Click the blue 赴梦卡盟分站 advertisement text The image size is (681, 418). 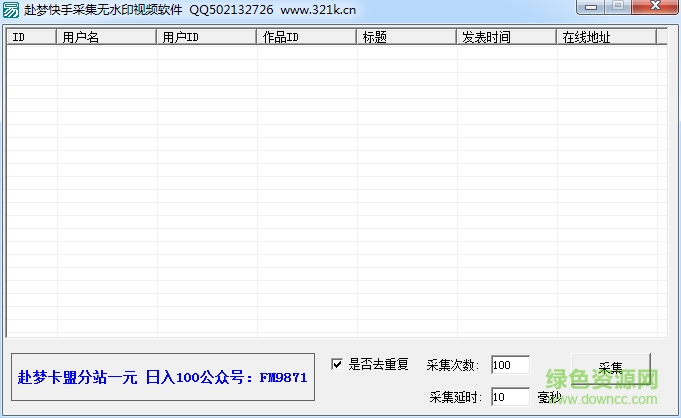tap(162, 377)
